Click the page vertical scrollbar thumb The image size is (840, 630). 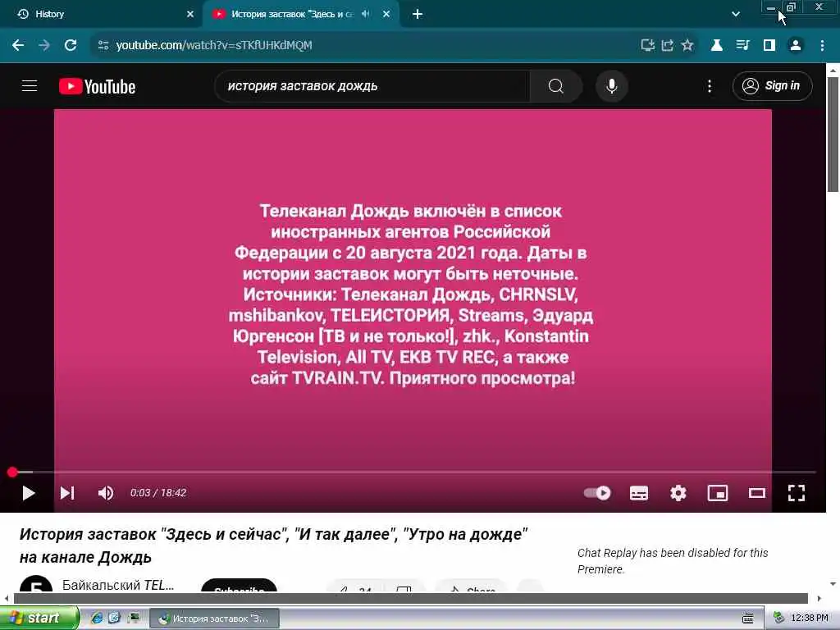coord(833,134)
